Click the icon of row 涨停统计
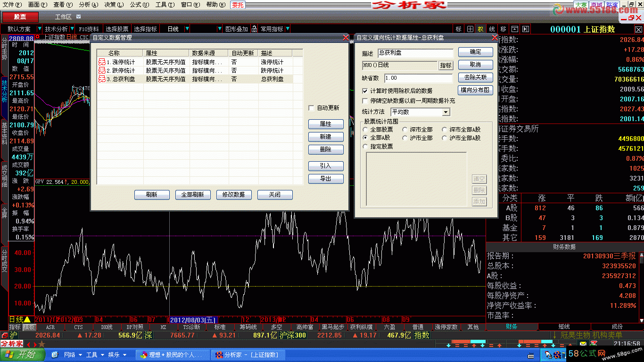This screenshot has height=362, width=644. (x=102, y=62)
